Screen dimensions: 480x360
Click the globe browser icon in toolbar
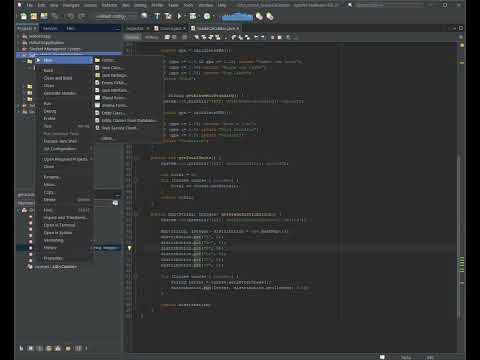click(144, 16)
